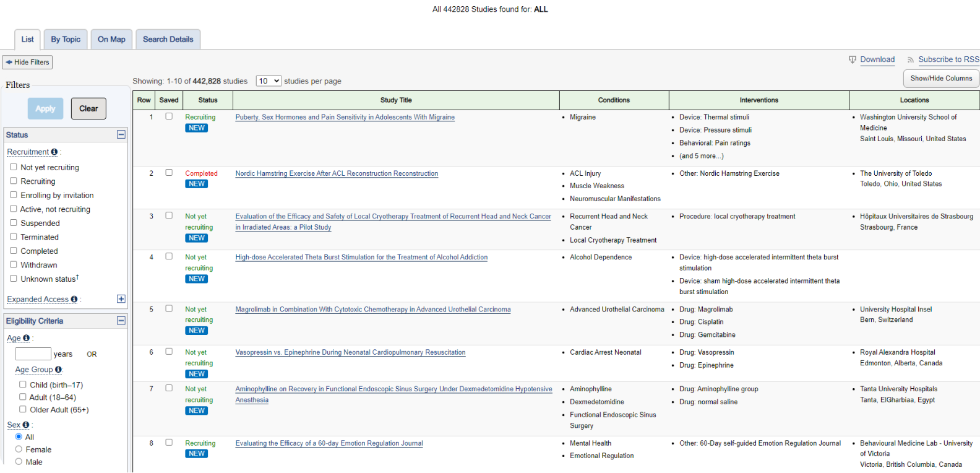Open the studies per page dropdown
The image size is (980, 473).
tap(269, 81)
